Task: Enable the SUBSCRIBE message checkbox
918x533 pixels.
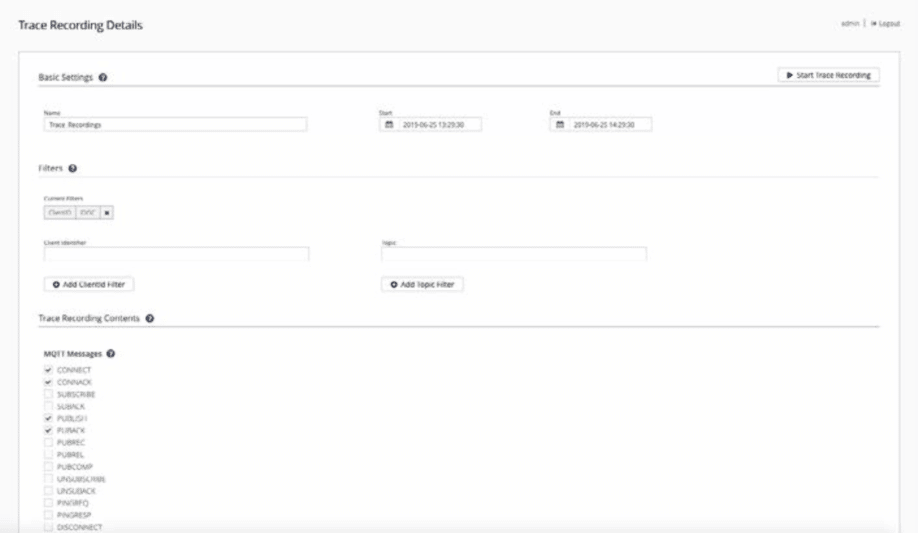Action: coord(48,394)
